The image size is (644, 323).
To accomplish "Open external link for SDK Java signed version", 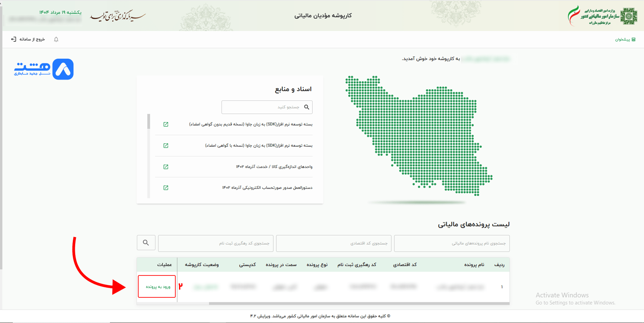I will tap(166, 146).
